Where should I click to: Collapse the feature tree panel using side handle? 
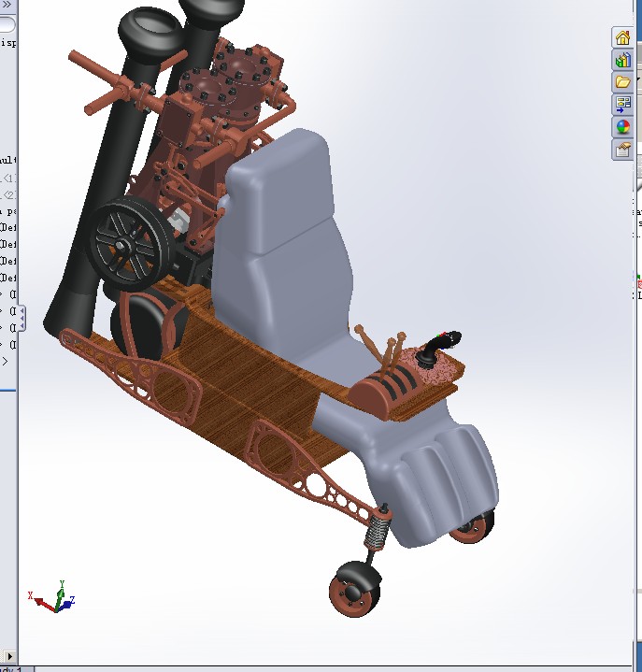(x=21, y=318)
